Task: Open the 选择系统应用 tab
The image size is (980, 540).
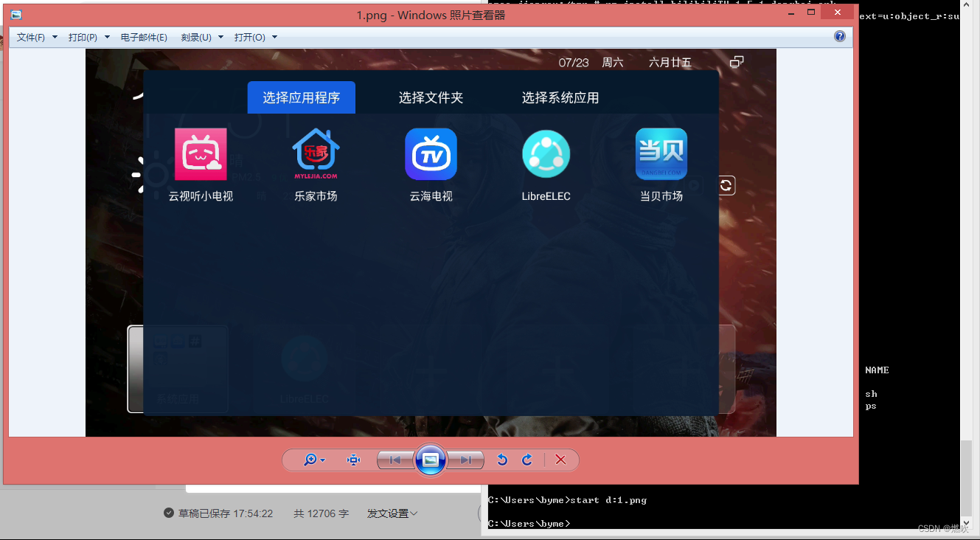Action: click(x=560, y=97)
